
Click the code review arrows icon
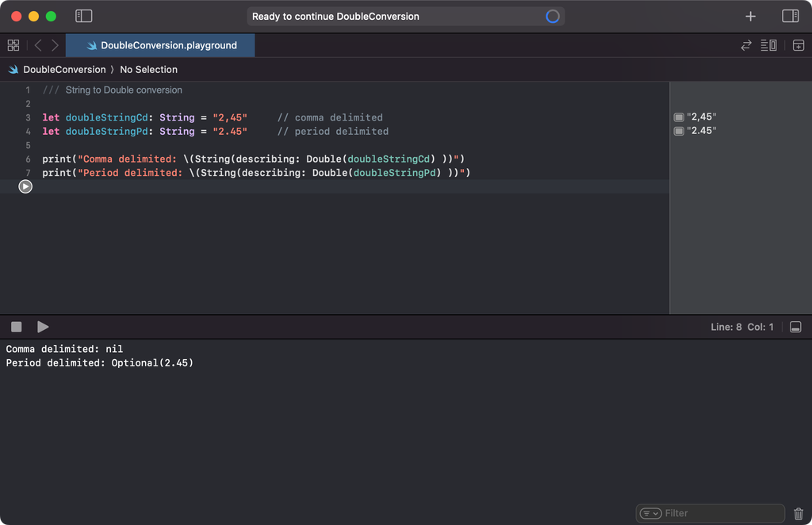coord(745,45)
